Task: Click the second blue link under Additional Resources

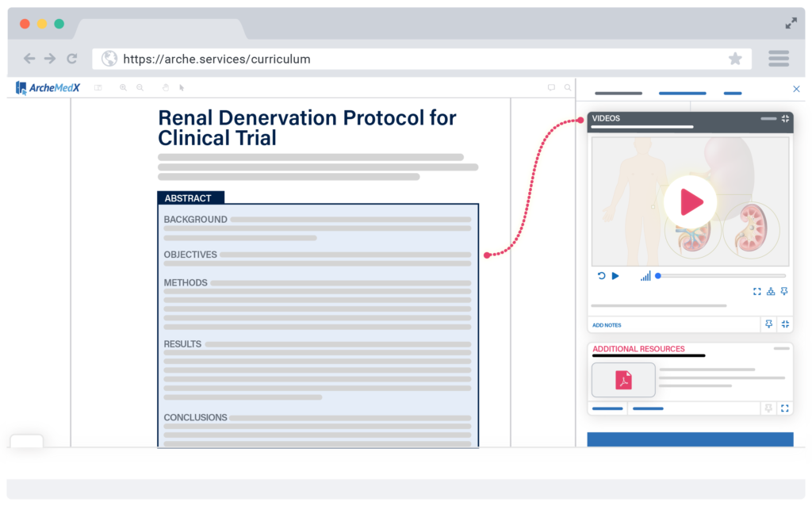Action: [x=648, y=408]
